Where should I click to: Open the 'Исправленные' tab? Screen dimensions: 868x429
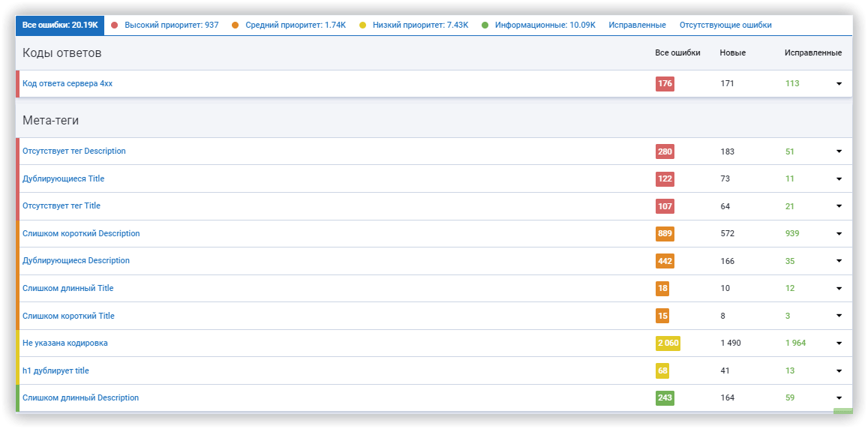(x=637, y=25)
